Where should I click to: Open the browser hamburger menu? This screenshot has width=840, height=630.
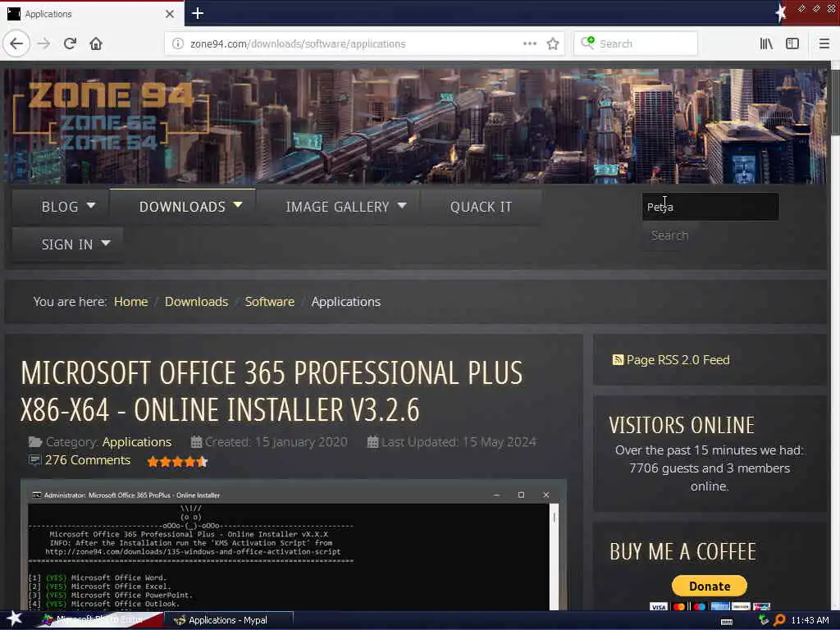(x=824, y=43)
